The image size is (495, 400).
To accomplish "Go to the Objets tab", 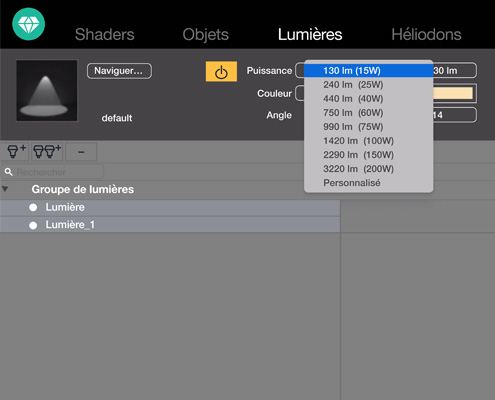I will click(x=206, y=35).
